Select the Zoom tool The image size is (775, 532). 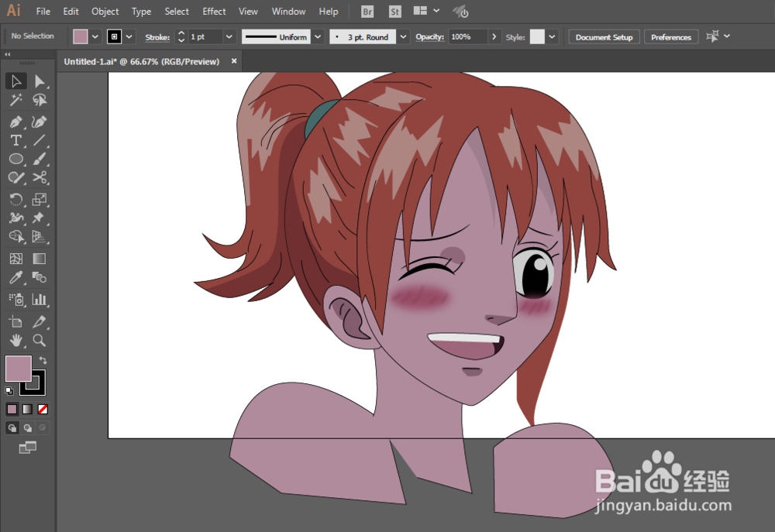click(40, 341)
